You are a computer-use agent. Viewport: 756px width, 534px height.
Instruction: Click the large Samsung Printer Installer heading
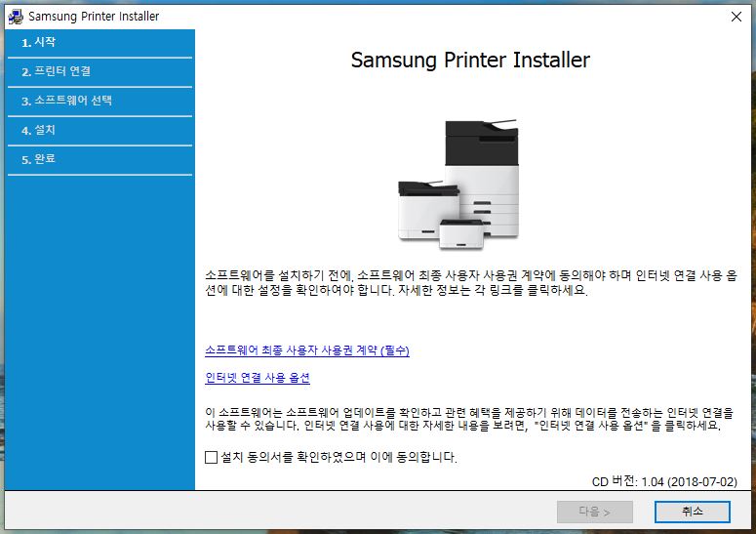click(x=470, y=61)
